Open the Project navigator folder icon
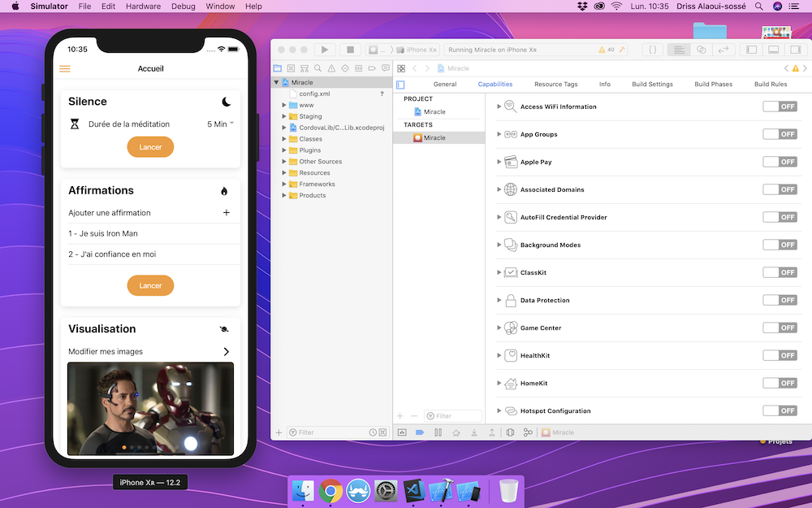The width and height of the screenshot is (812, 508). (278, 68)
